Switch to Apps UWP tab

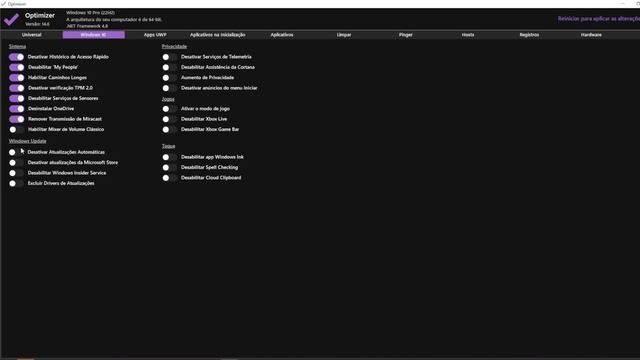[155, 35]
